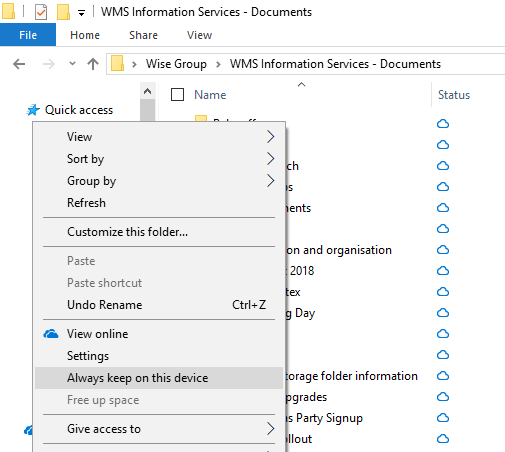Sort by the Status column header
The image size is (505, 452).
pyautogui.click(x=454, y=95)
